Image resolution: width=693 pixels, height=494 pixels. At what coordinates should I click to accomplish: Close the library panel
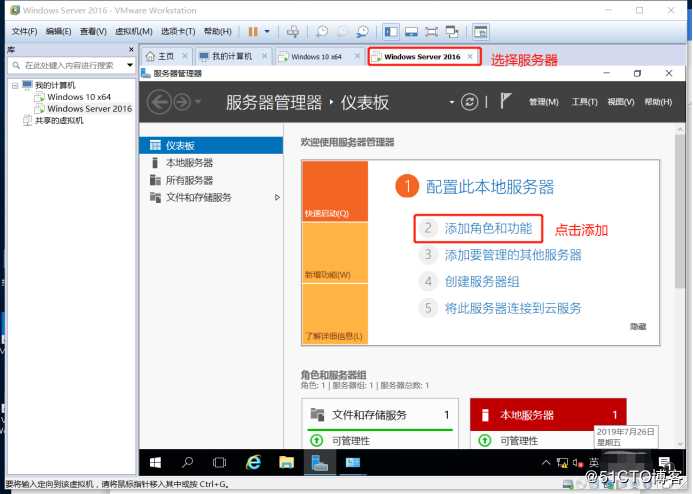pyautogui.click(x=131, y=49)
